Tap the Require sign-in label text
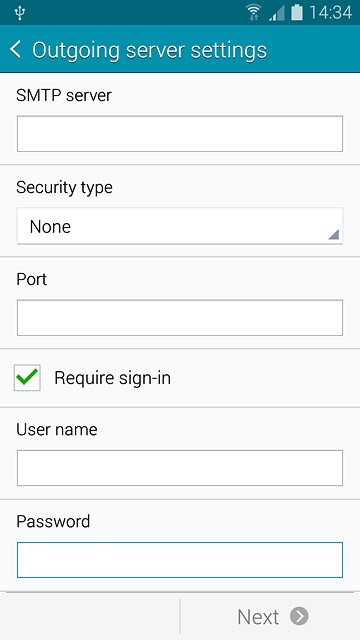This screenshot has height=640, width=360. (x=112, y=378)
